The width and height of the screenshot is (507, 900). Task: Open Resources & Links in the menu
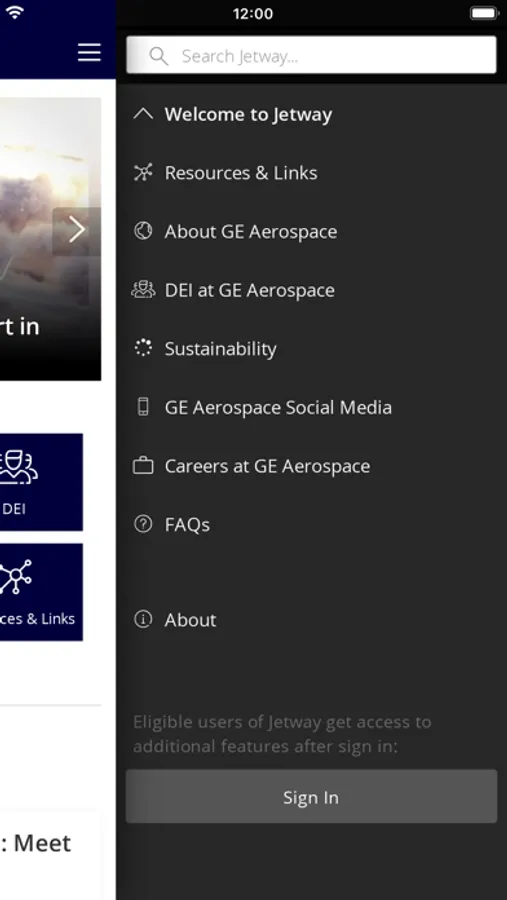point(241,173)
